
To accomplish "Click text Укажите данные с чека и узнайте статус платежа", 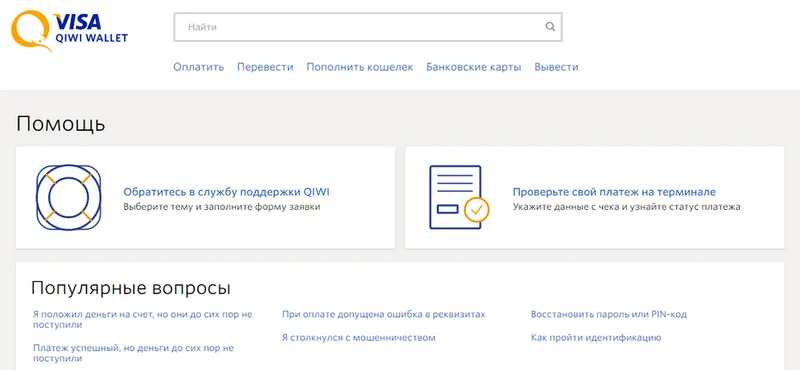I will click(x=627, y=207).
